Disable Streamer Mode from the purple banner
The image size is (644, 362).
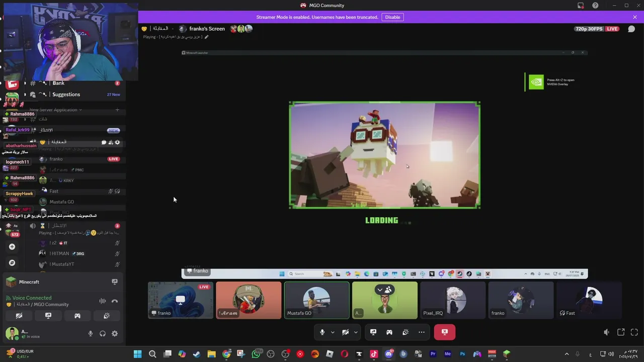click(x=392, y=17)
